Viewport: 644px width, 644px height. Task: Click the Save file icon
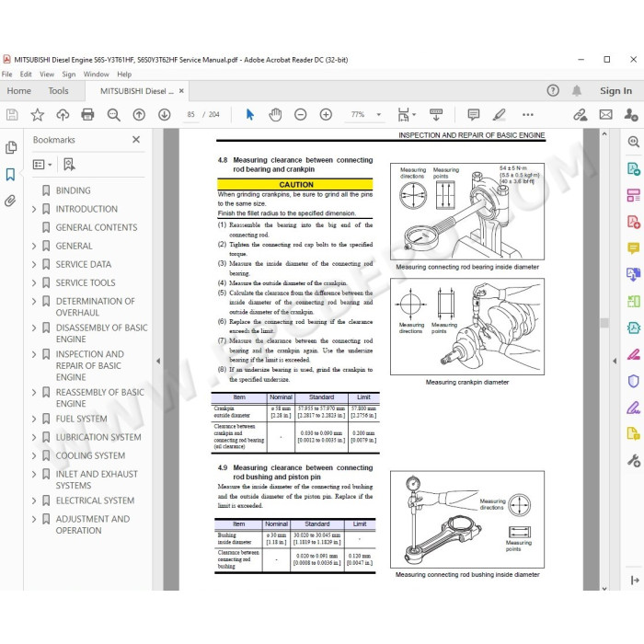(x=12, y=115)
